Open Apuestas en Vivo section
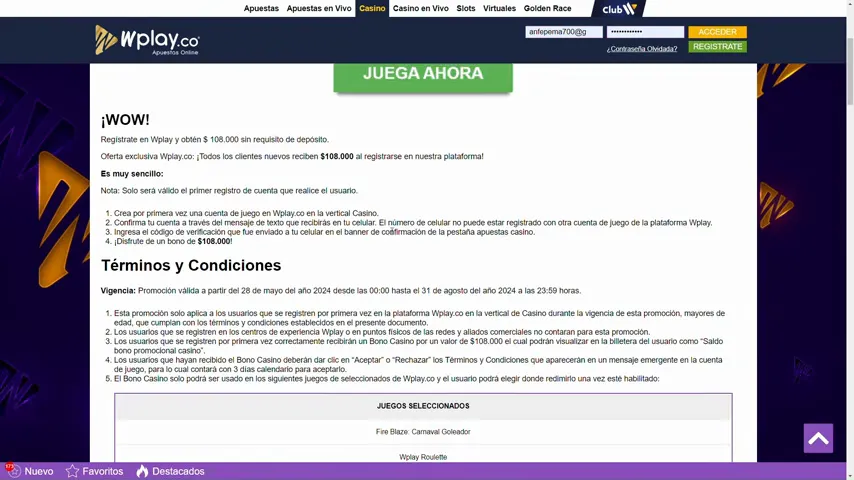The height and width of the screenshot is (480, 854). (x=319, y=8)
